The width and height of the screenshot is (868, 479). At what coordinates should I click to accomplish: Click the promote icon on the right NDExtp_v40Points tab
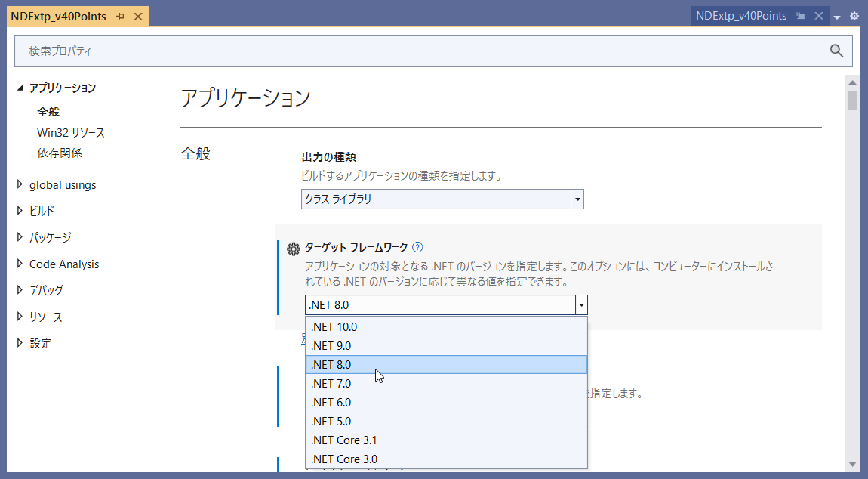tap(801, 16)
